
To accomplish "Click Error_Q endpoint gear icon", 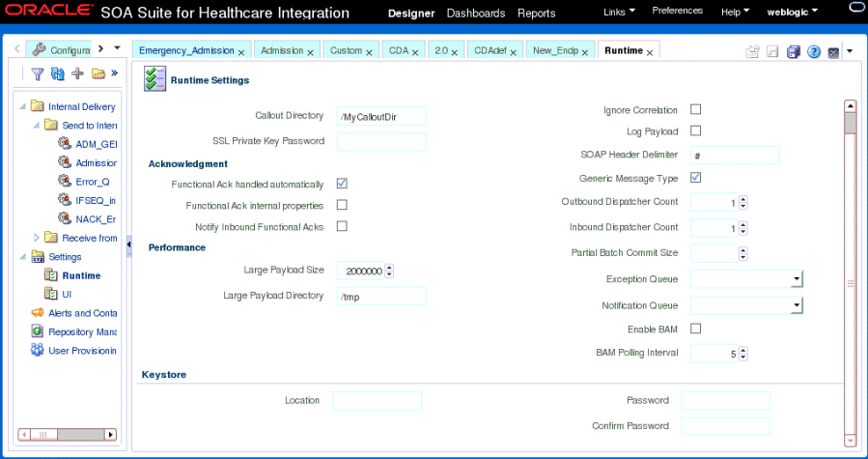I will pyautogui.click(x=65, y=181).
